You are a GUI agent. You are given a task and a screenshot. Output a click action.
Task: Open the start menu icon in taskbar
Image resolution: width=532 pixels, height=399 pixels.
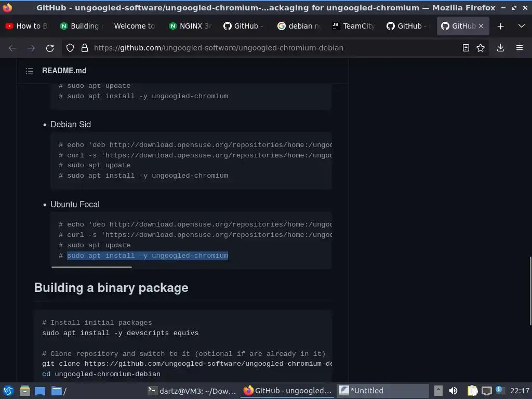[8, 391]
